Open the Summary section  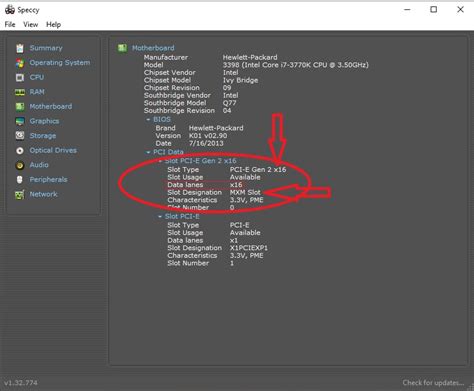(x=46, y=48)
